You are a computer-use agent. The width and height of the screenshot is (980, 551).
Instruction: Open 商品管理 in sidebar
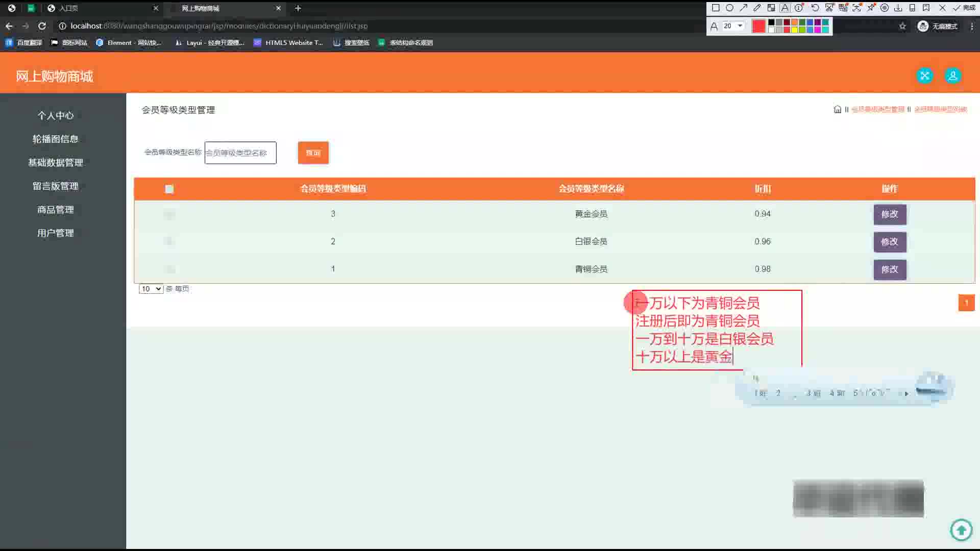[x=56, y=209]
